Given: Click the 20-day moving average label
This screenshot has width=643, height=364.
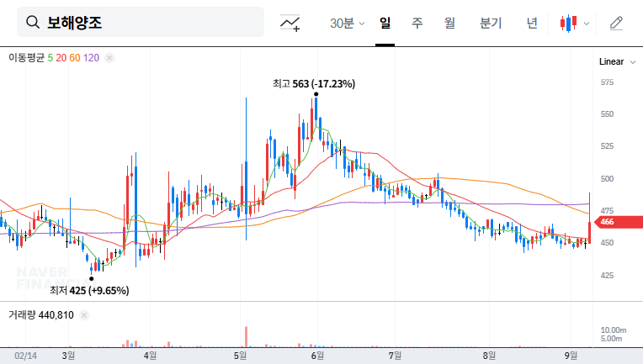Looking at the screenshot, I should coord(61,58).
